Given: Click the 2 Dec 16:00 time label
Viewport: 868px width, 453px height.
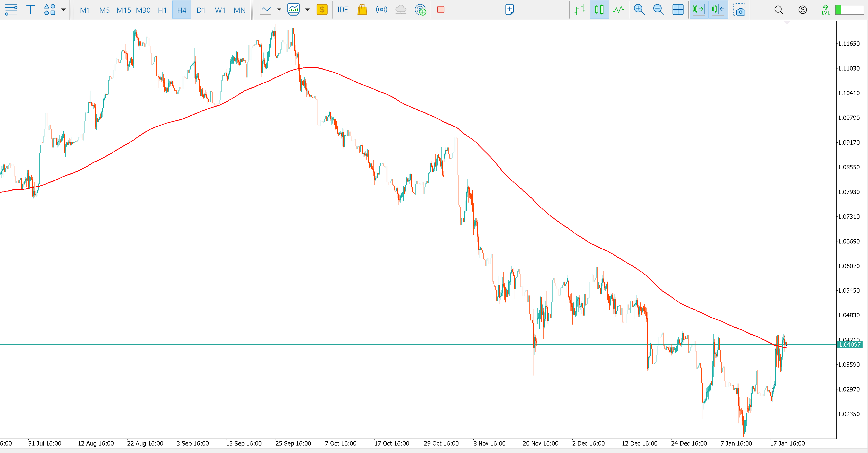Looking at the screenshot, I should tap(589, 443).
